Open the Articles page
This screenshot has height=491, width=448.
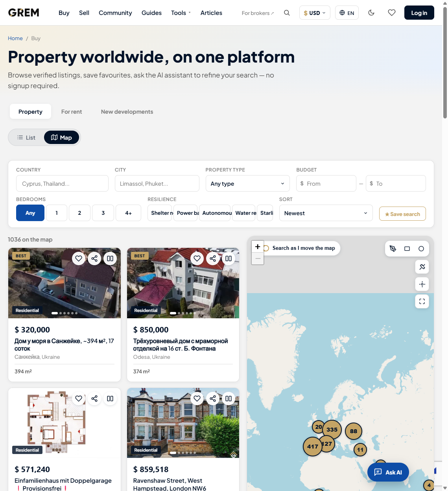click(211, 13)
